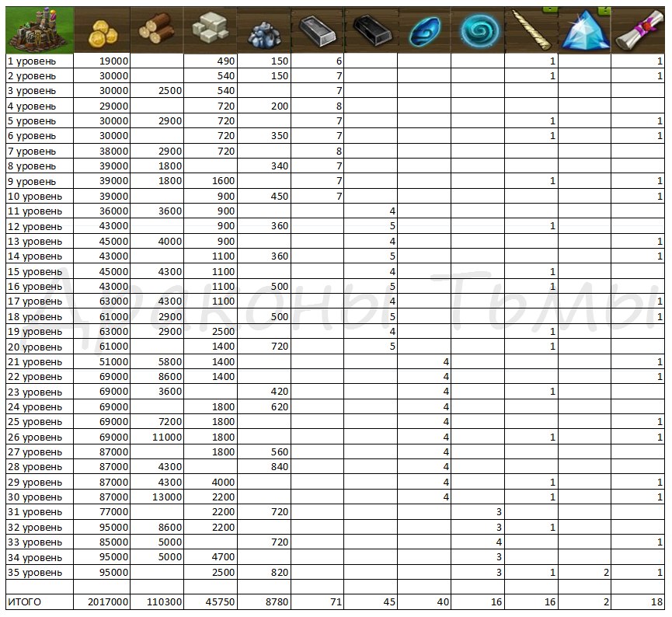Image resolution: width=672 pixels, height=617 pixels.
Task: Click the '33 уровень' row label
Action: [x=35, y=543]
